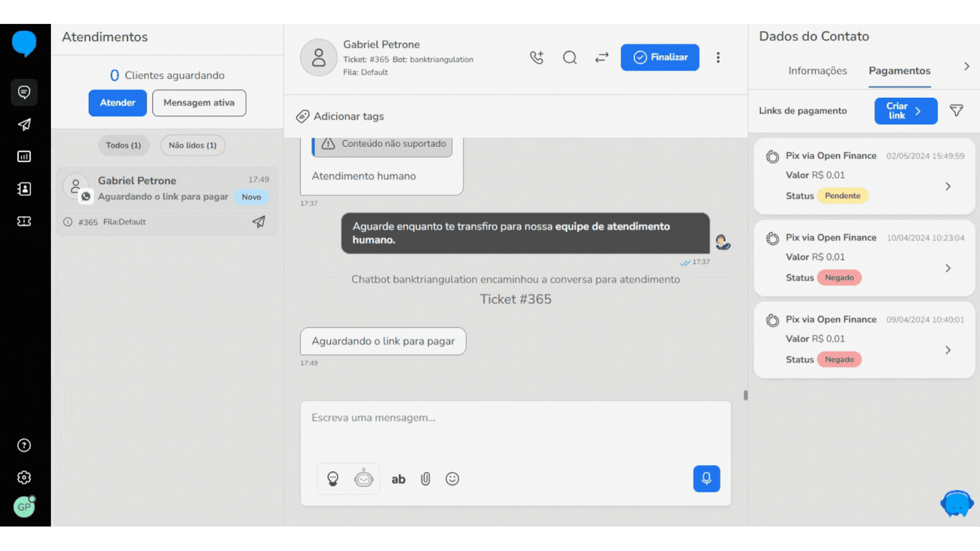This screenshot has width=980, height=551.
Task: Open the lightbulb suggestions icon
Action: coord(333,479)
